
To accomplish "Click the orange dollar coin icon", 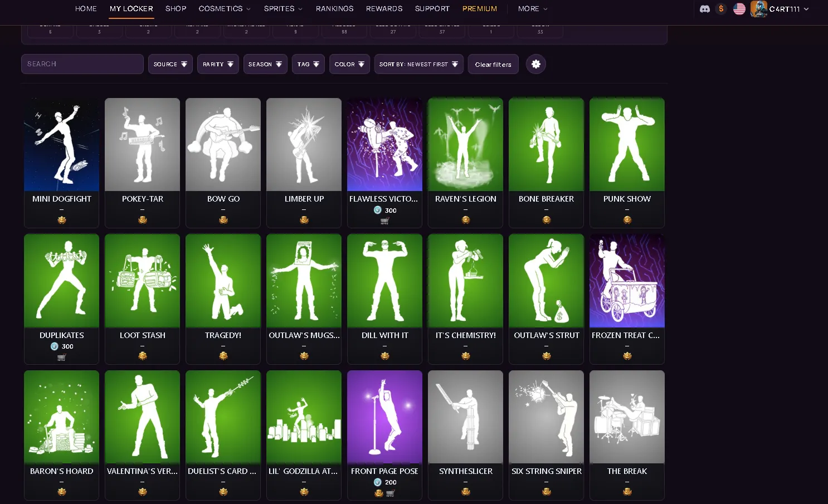I will pos(721,9).
